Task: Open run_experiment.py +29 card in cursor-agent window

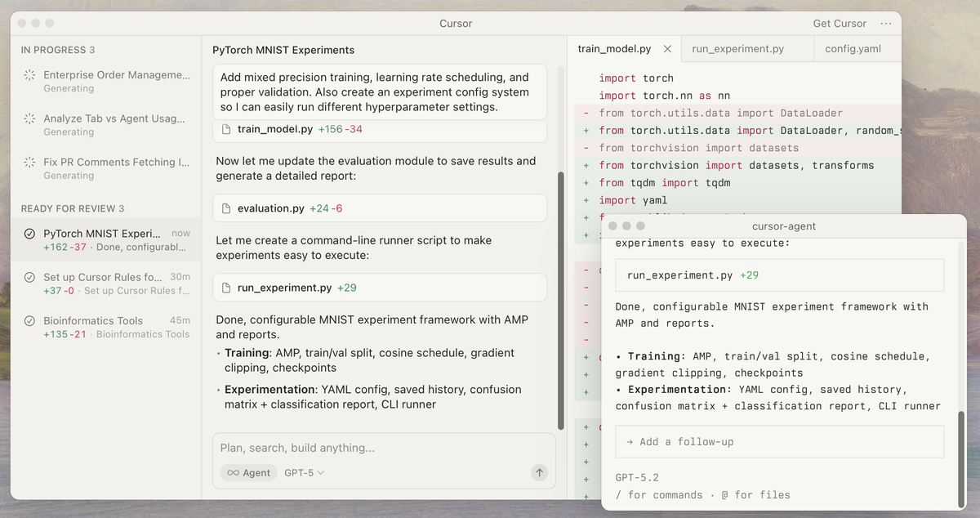Action: point(780,275)
